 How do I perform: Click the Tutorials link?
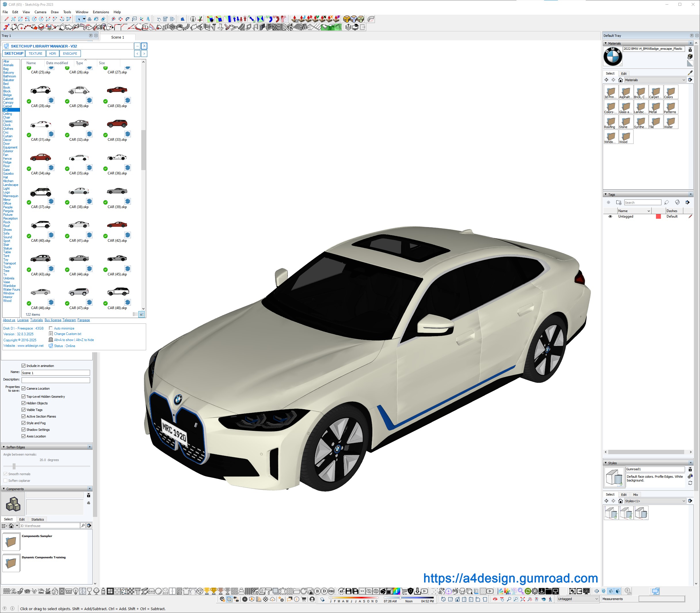(x=36, y=320)
